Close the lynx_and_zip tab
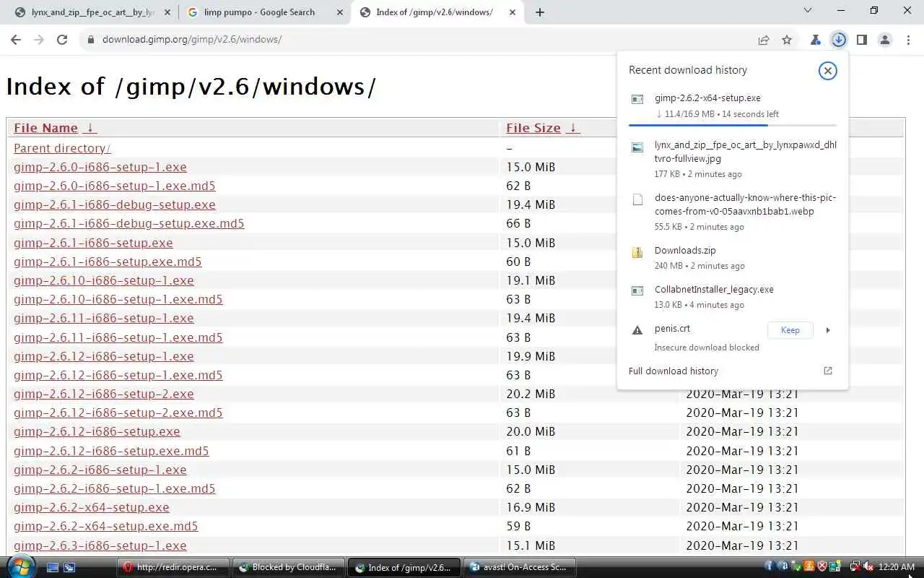The image size is (924, 578). 167,12
